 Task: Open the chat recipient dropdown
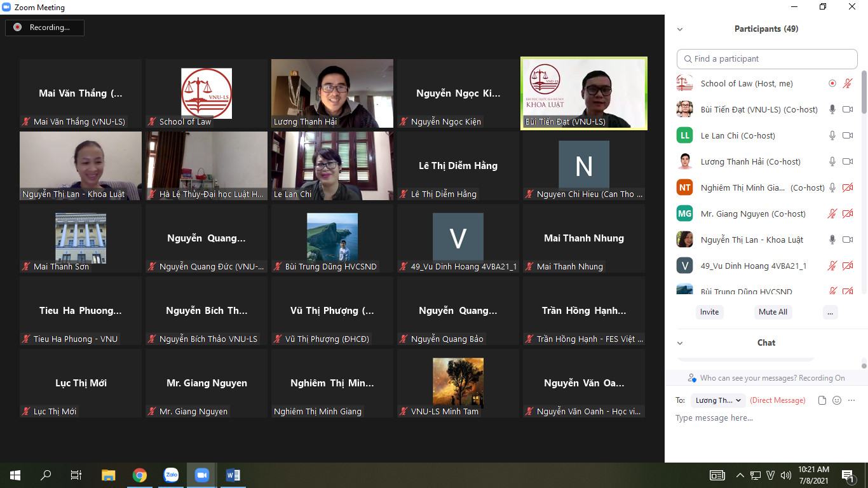coord(718,400)
